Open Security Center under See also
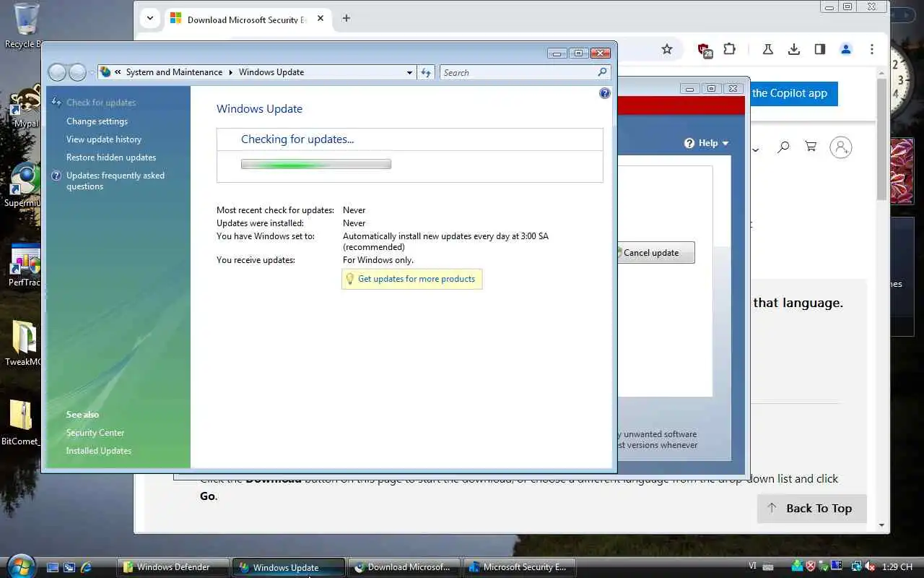924x578 pixels. [x=95, y=433]
